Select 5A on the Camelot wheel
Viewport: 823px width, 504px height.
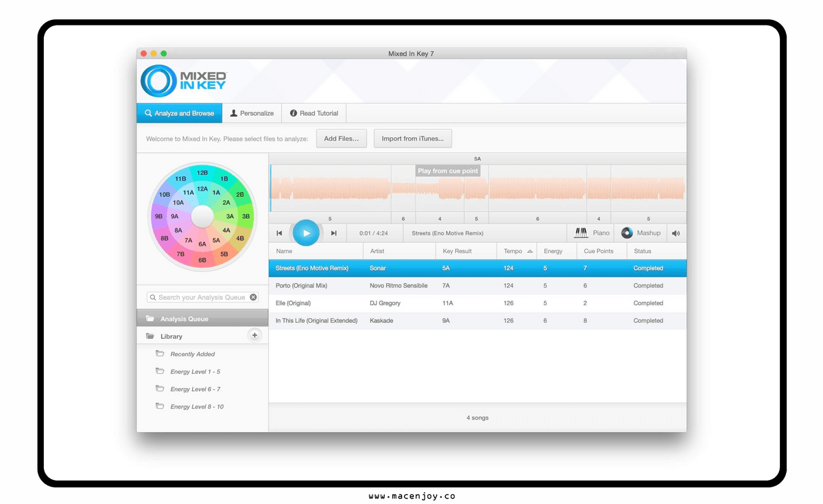(216, 240)
